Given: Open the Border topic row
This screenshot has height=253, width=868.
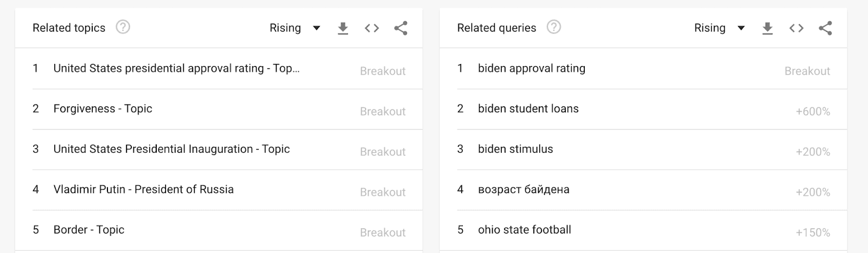Looking at the screenshot, I should (x=88, y=230).
